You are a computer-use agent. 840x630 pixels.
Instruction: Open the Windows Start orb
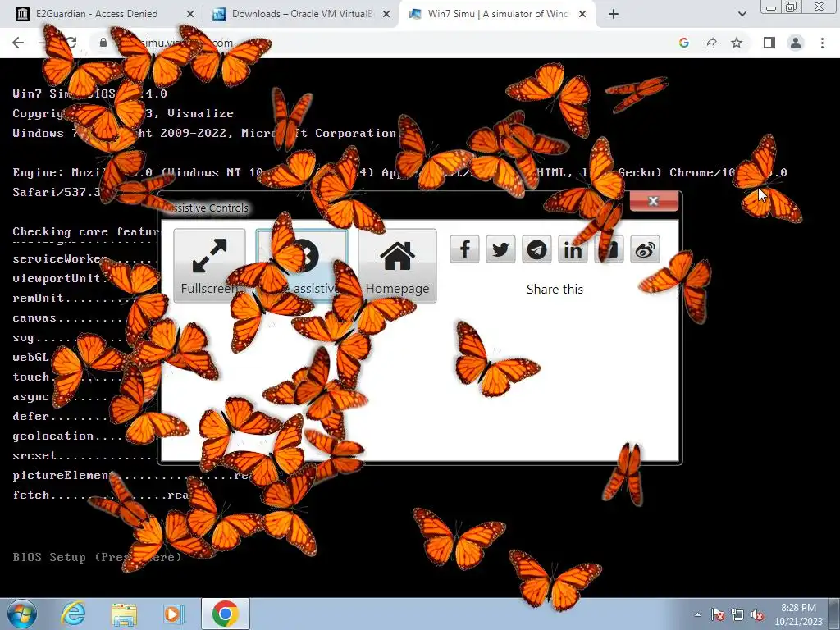pos(22,614)
